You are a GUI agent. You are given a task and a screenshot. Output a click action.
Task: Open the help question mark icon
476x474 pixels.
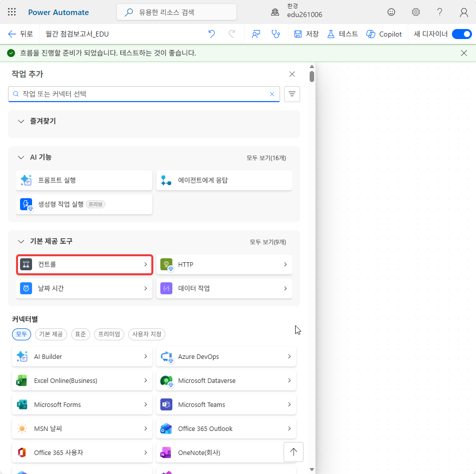click(x=439, y=12)
